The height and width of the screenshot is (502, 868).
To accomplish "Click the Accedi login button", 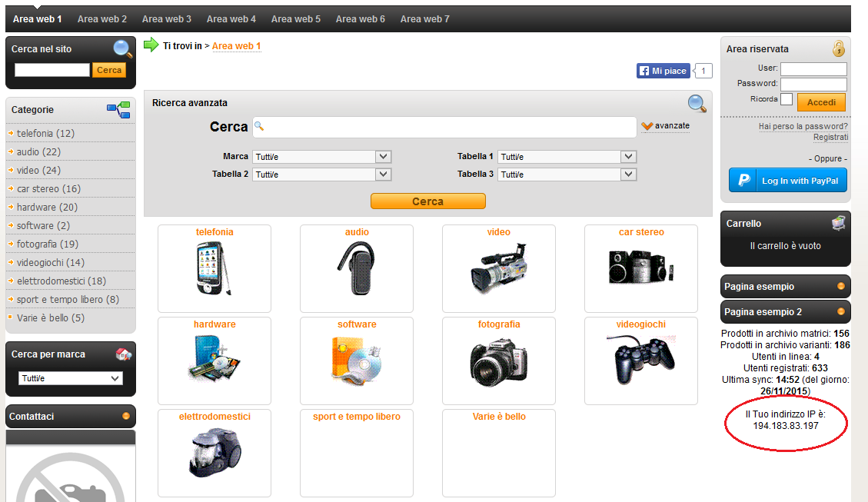I will (x=821, y=101).
